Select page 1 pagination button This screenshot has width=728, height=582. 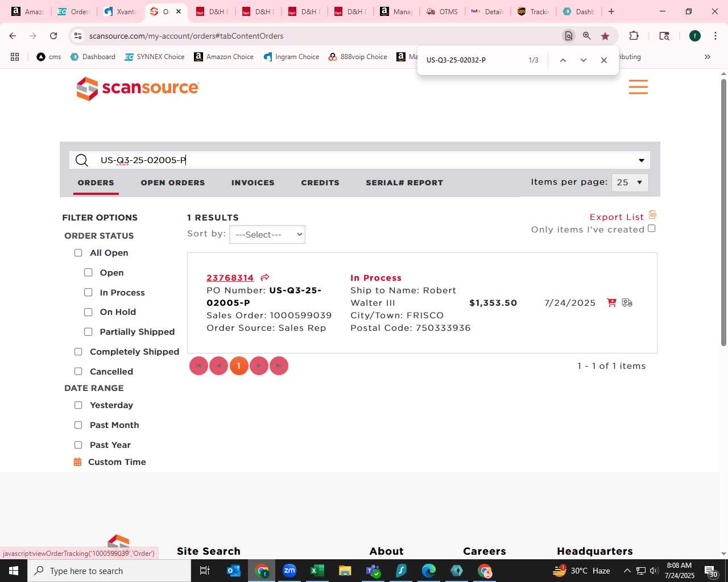point(239,365)
